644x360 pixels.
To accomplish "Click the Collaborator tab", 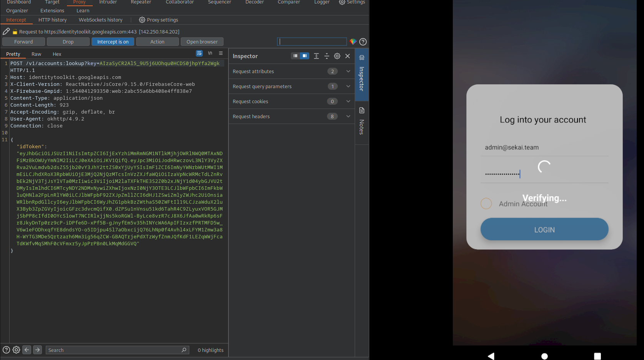I will pos(180,2).
